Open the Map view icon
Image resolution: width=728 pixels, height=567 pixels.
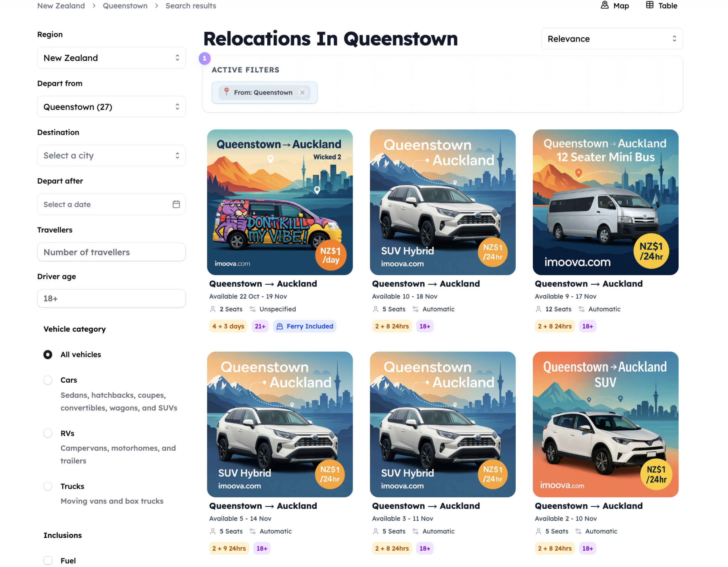tap(604, 5)
